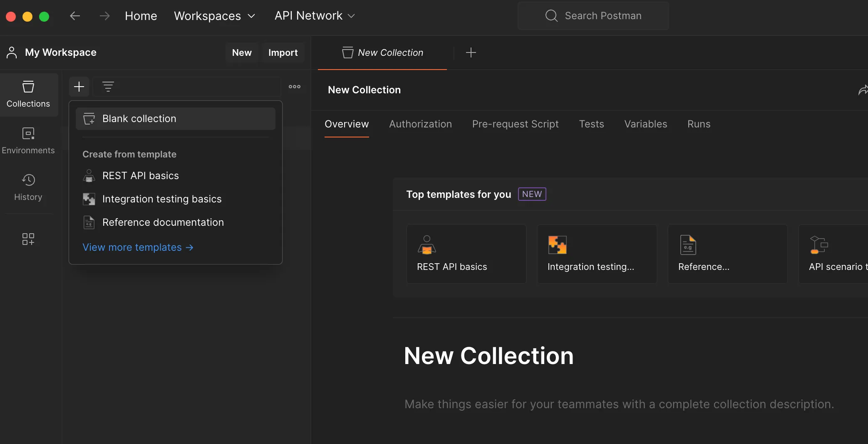Switch to the Variables tab
Screen dimensions: 868x444
(x=645, y=124)
